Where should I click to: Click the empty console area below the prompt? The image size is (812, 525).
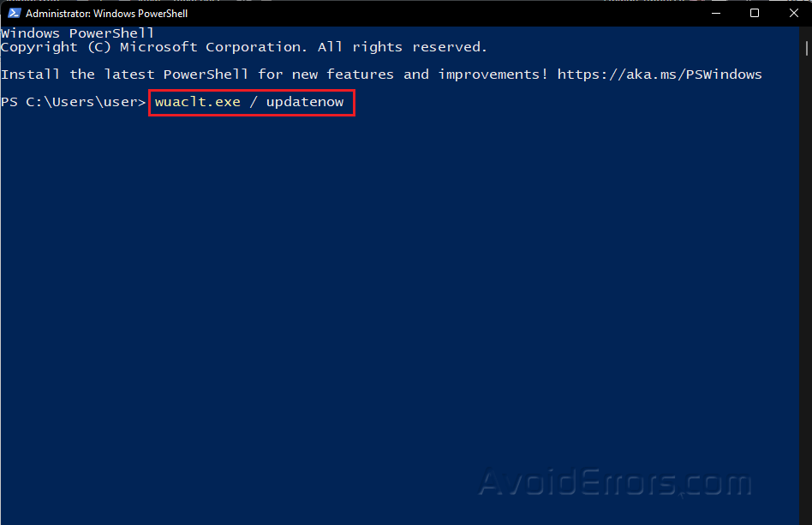pos(343,300)
